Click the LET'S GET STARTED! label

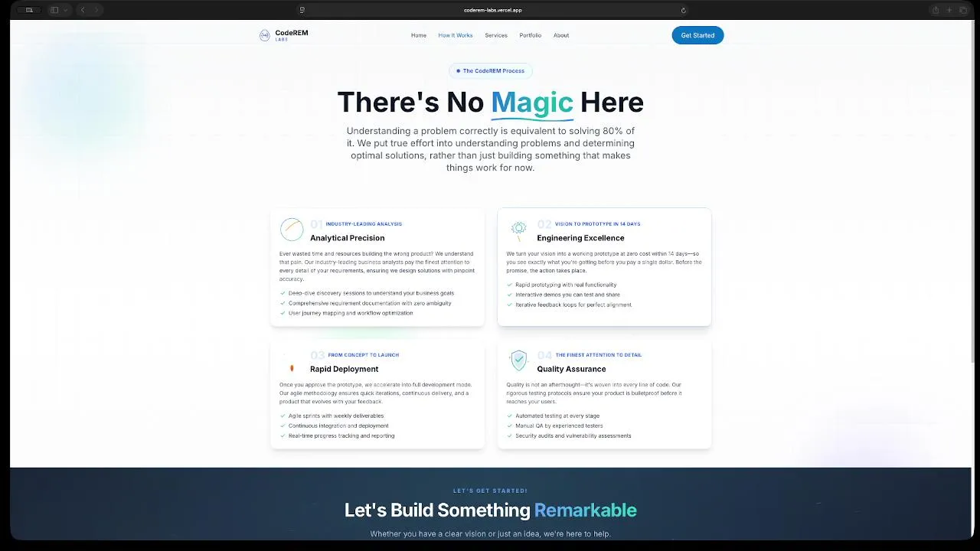490,491
